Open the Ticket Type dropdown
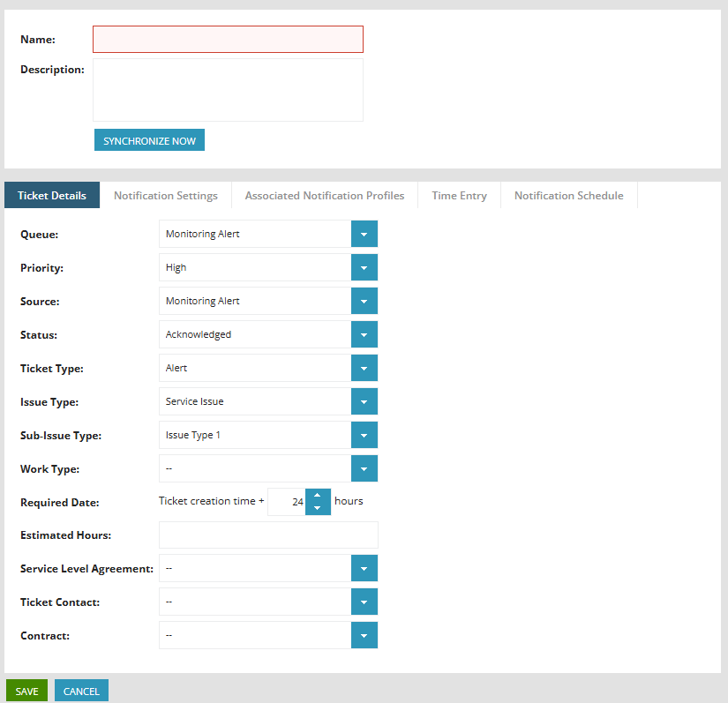 click(364, 368)
